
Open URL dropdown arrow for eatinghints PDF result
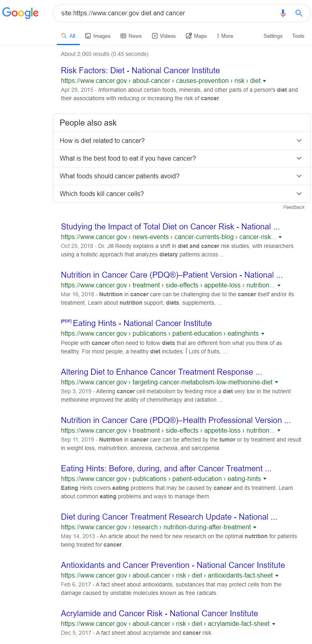click(263, 334)
